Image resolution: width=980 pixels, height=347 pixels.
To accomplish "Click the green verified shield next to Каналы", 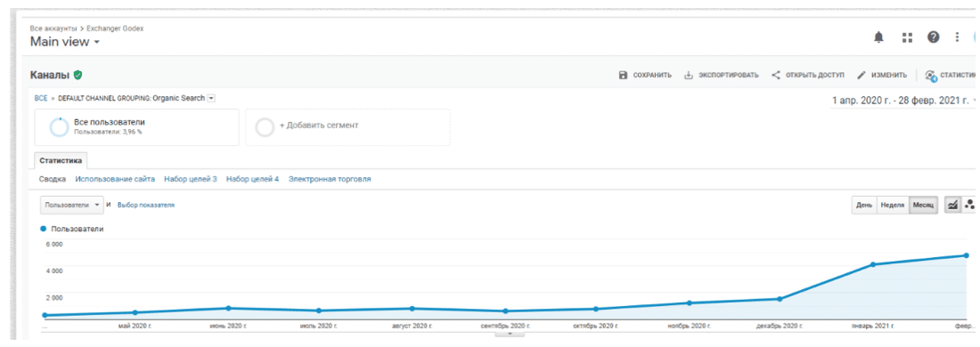I will (78, 75).
